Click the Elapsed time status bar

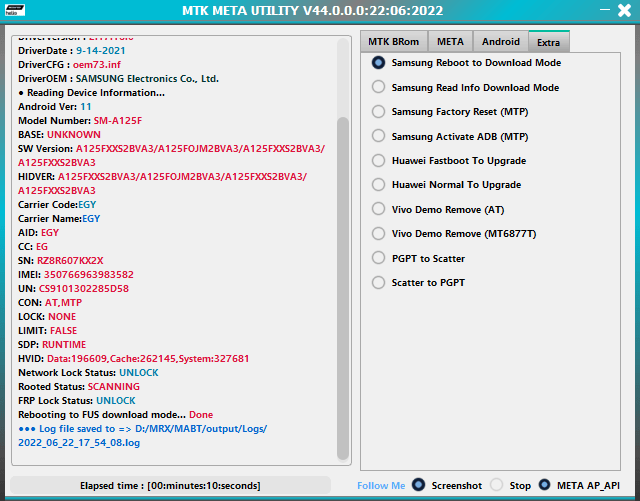coord(170,485)
